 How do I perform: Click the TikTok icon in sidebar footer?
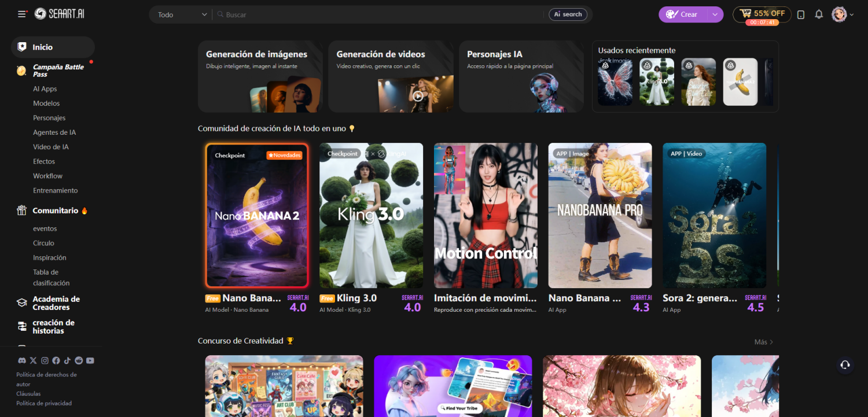[x=67, y=360]
